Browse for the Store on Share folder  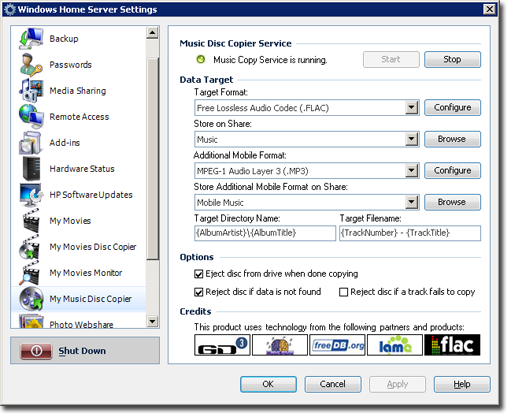[x=452, y=139]
